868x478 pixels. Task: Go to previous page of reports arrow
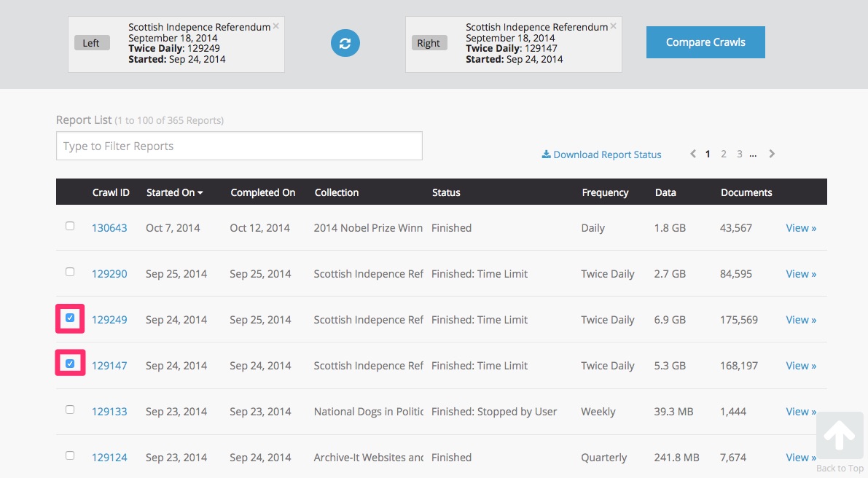click(x=693, y=154)
